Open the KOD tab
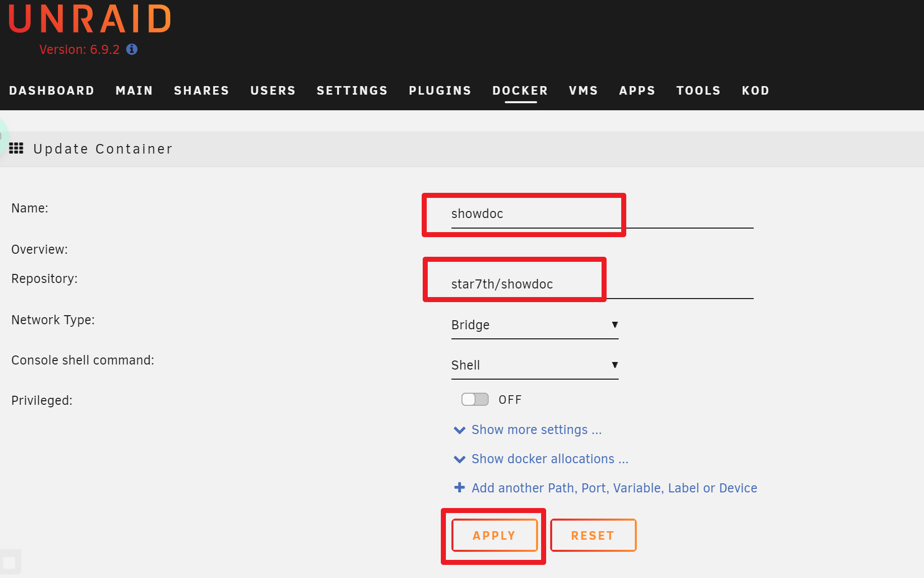Image resolution: width=924 pixels, height=578 pixels. (756, 91)
